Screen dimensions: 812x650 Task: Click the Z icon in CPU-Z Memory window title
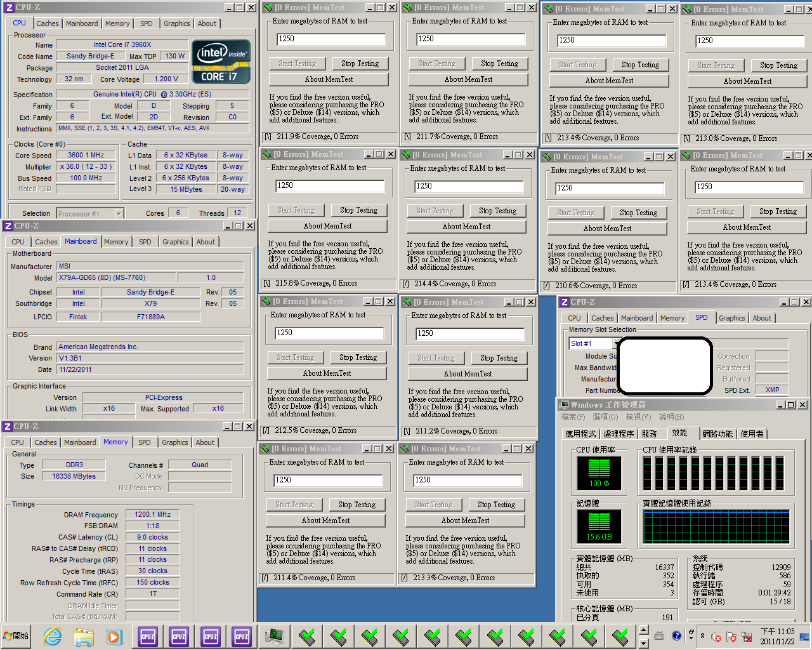[8, 427]
